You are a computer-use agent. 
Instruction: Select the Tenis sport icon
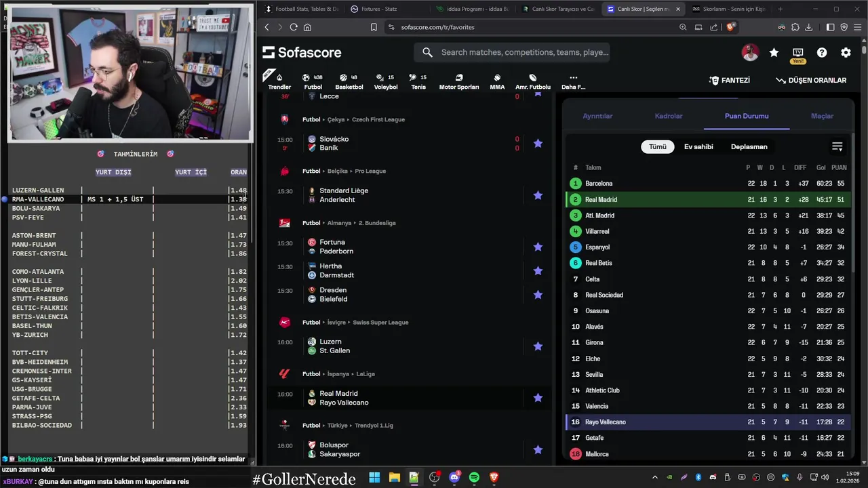pos(418,81)
